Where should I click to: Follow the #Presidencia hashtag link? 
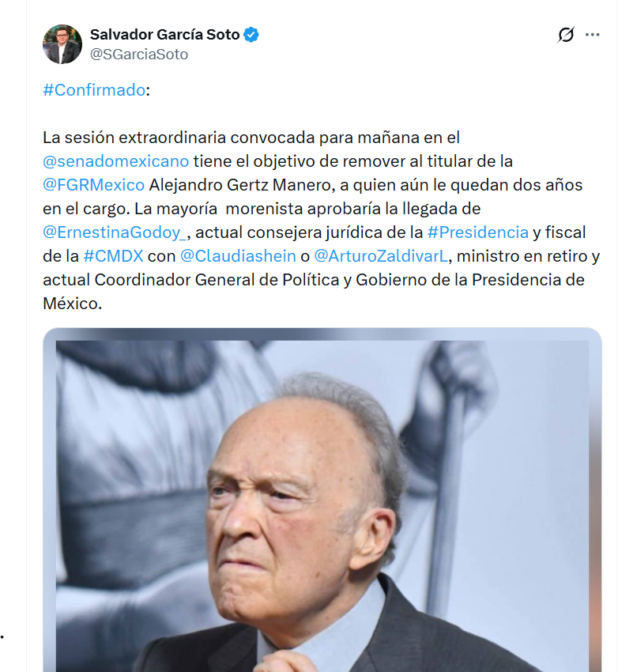(477, 232)
